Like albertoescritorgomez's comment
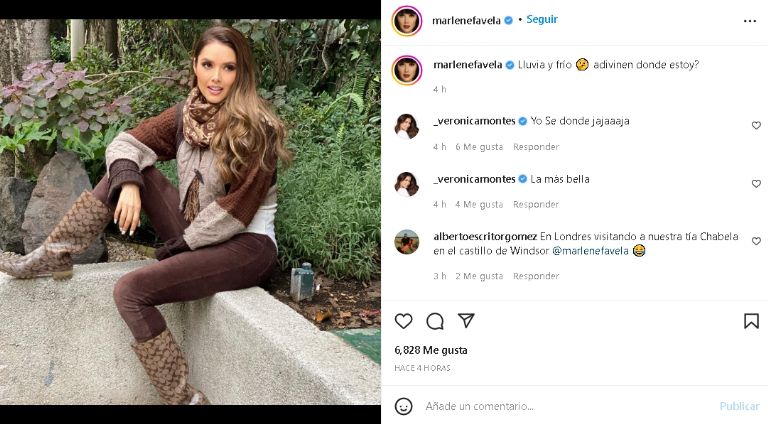Viewport: 768px width, 424px height. pos(756,242)
